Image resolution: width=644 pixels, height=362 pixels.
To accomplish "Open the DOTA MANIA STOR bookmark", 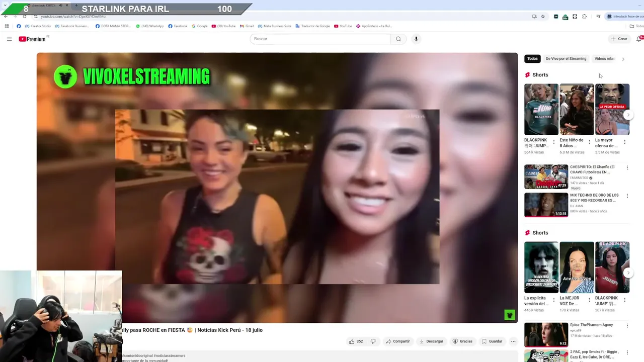I will click(113, 26).
